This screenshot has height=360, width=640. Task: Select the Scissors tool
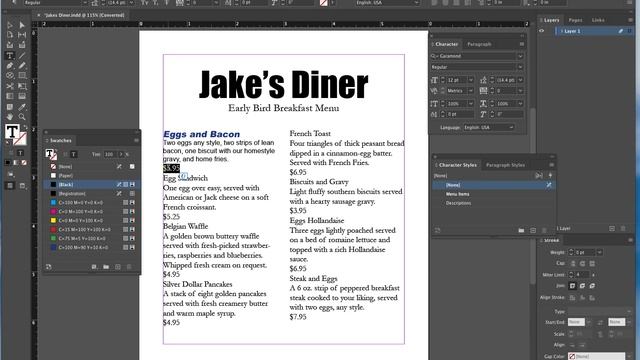[10, 86]
